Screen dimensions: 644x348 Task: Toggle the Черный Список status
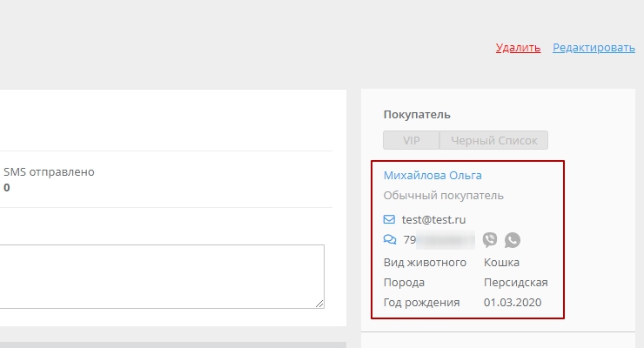[493, 141]
